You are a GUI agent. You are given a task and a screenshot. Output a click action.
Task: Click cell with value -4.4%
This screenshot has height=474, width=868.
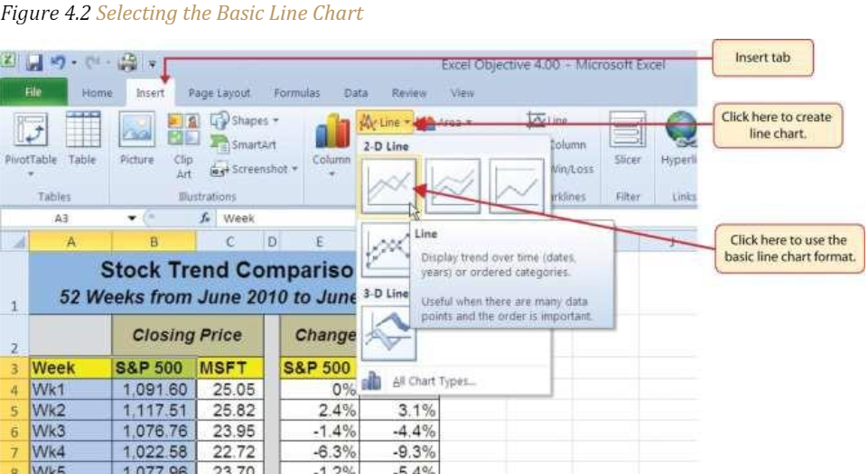click(x=398, y=431)
